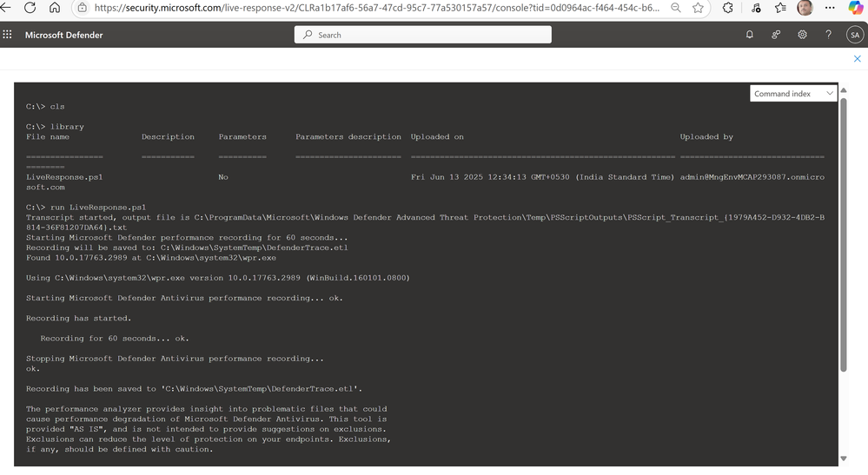Screen dimensions: 868x475
Task: Open Defender settings gear
Action: click(x=802, y=34)
